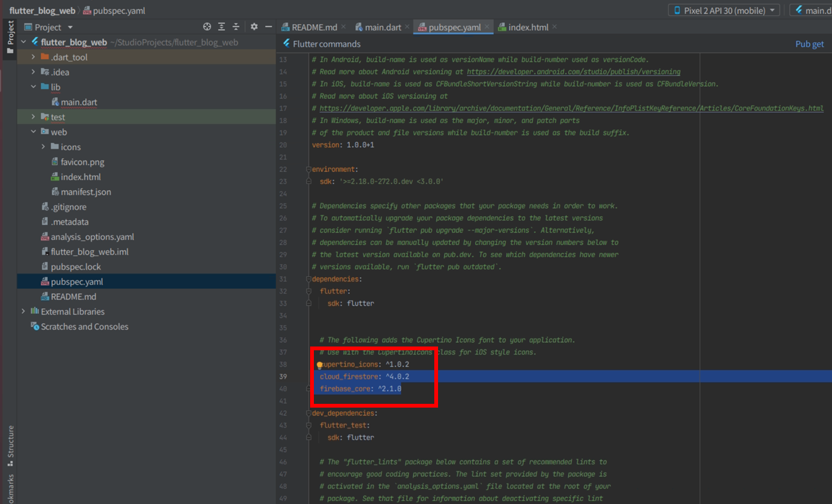832x504 pixels.
Task: Hide the Project panel with minus icon
Action: [x=269, y=27]
